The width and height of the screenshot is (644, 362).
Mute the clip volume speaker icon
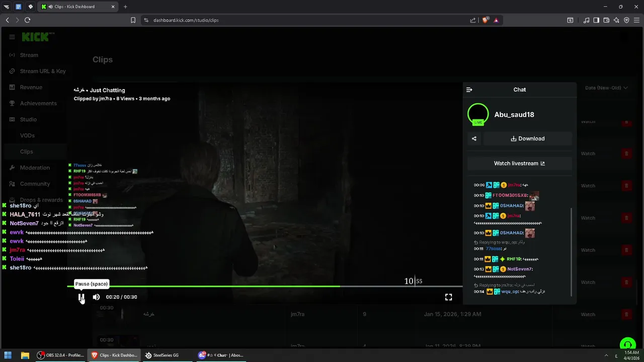click(96, 297)
